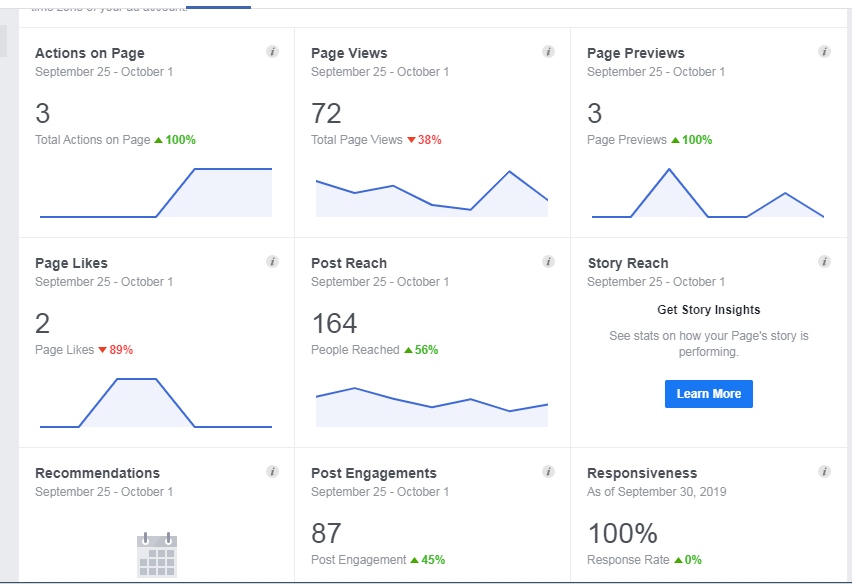Screen dimensions: 852x584
Task: Open info icon for Story Reach
Action: (x=824, y=262)
